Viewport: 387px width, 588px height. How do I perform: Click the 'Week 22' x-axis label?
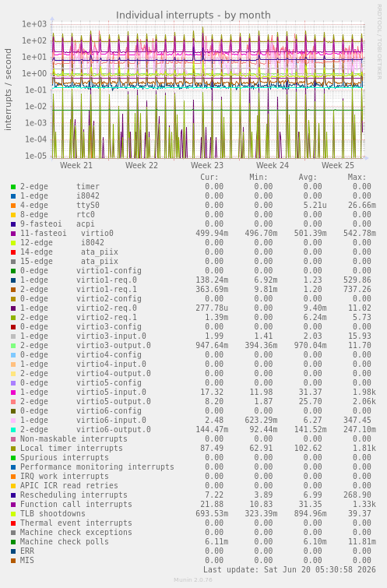(142, 165)
